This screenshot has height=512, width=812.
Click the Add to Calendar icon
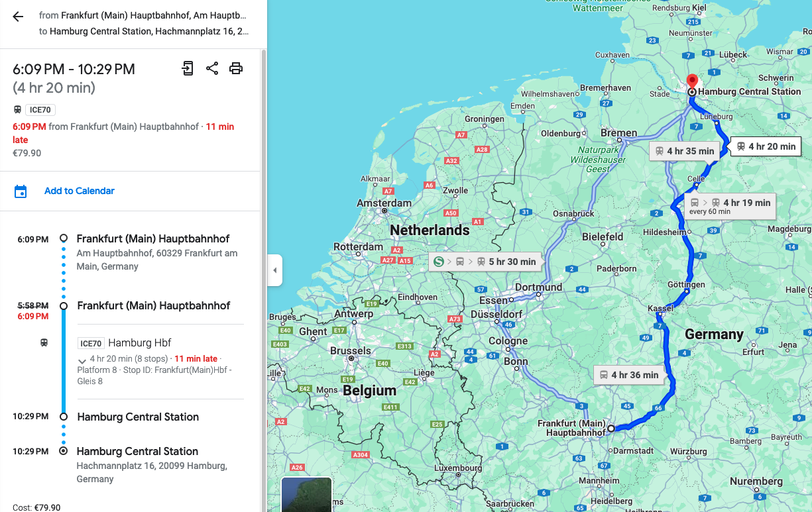pyautogui.click(x=21, y=191)
